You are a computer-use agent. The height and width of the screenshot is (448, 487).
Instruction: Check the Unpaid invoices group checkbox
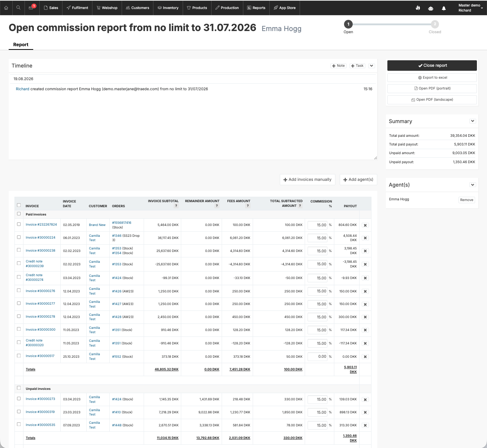19,388
